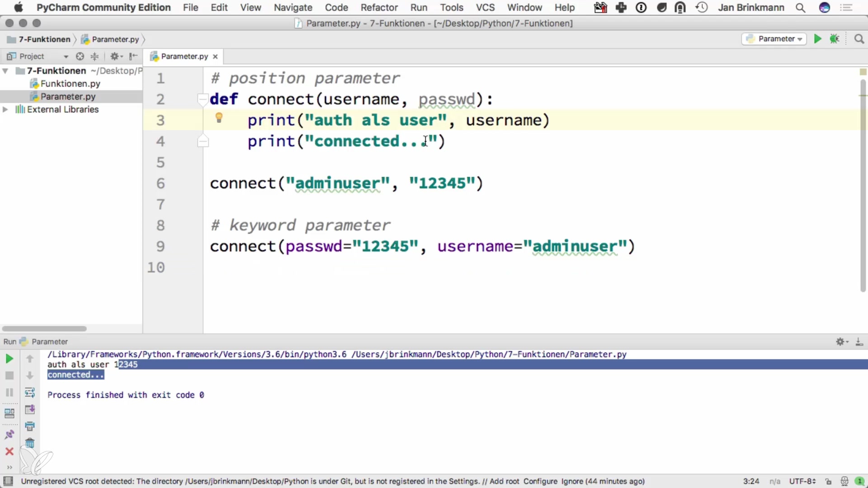The height and width of the screenshot is (488, 868).
Task: Open the Parameter run configuration dropdown
Action: click(774, 39)
